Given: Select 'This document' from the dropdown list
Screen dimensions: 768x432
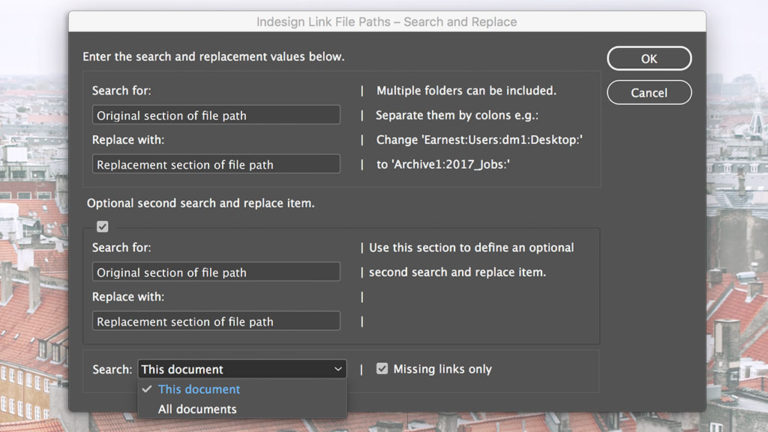Looking at the screenshot, I should click(199, 389).
